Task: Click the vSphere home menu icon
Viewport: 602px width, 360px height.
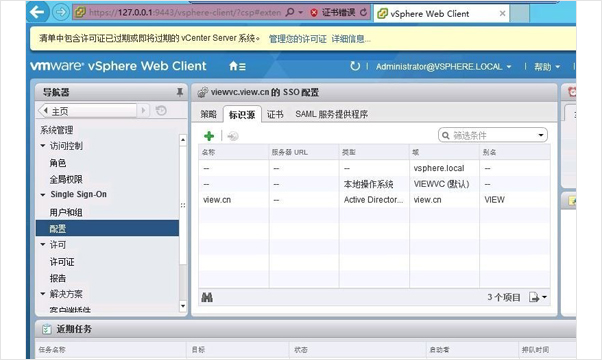Action: point(237,66)
